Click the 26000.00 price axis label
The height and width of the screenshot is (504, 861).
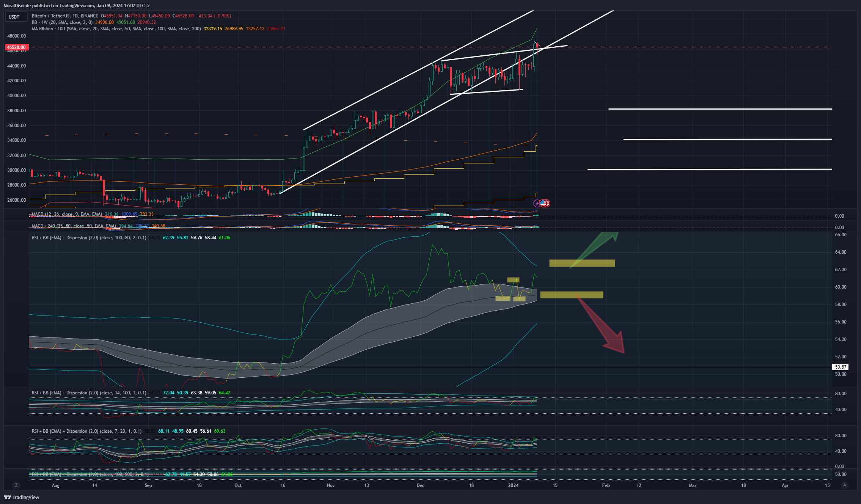coord(17,200)
